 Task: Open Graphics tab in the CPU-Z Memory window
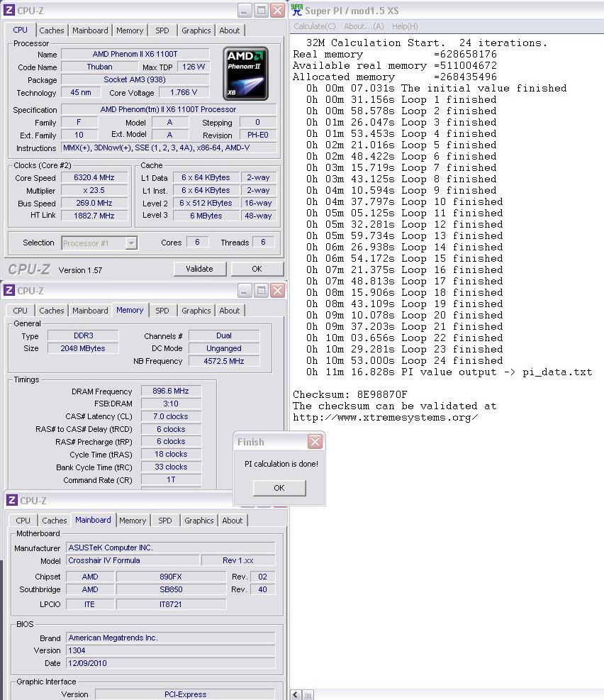click(196, 310)
